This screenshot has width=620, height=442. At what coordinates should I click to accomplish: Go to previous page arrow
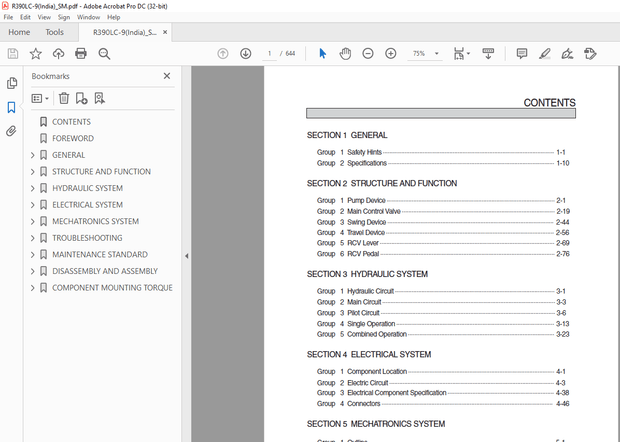tap(223, 53)
